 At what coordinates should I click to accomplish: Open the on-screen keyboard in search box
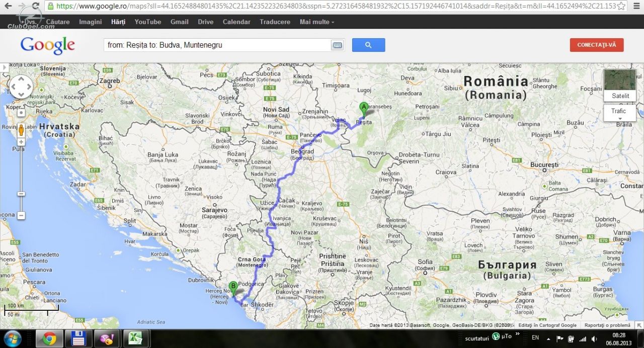[337, 45]
